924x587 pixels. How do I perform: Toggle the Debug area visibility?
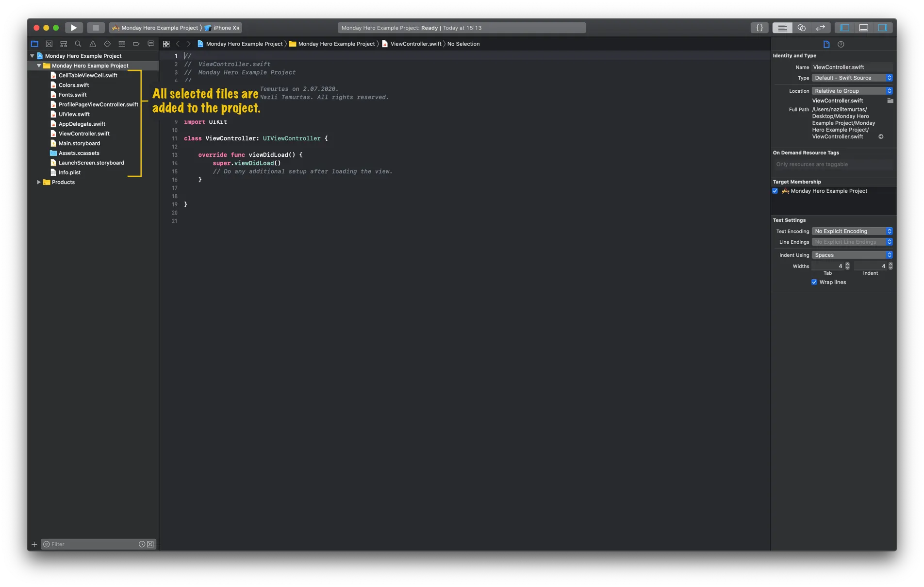point(863,28)
